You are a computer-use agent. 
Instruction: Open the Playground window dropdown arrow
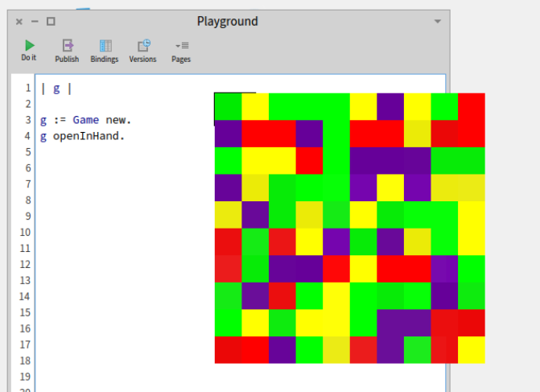437,22
